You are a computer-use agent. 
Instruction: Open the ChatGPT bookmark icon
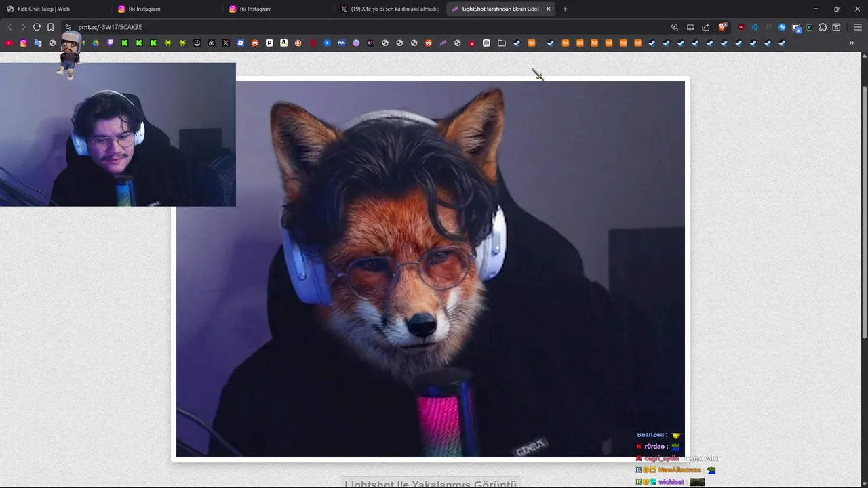tap(486, 43)
